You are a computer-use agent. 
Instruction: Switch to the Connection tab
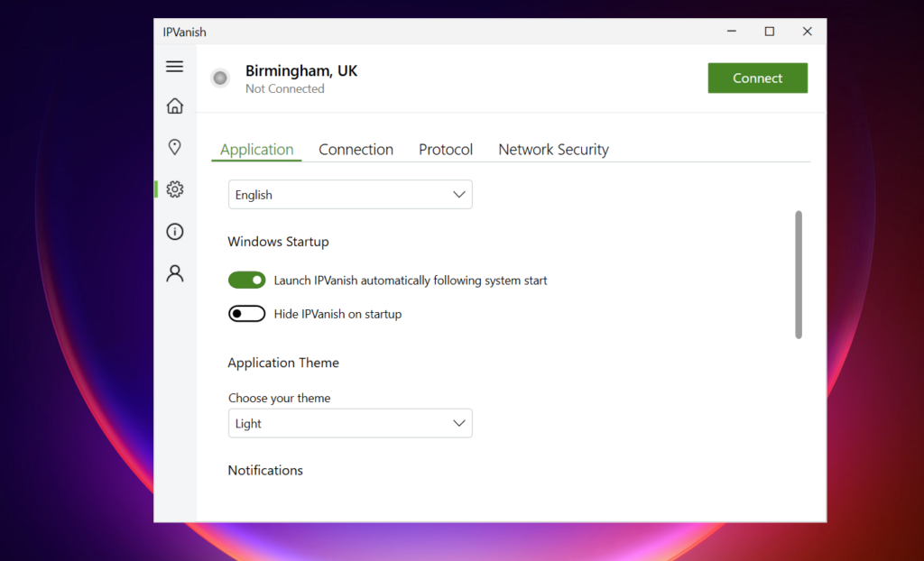(356, 150)
